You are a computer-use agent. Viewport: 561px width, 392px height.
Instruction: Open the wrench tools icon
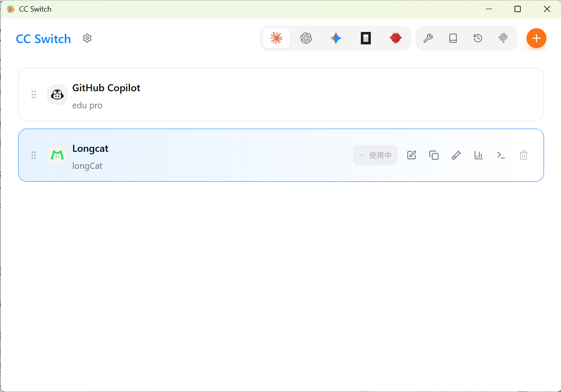428,38
